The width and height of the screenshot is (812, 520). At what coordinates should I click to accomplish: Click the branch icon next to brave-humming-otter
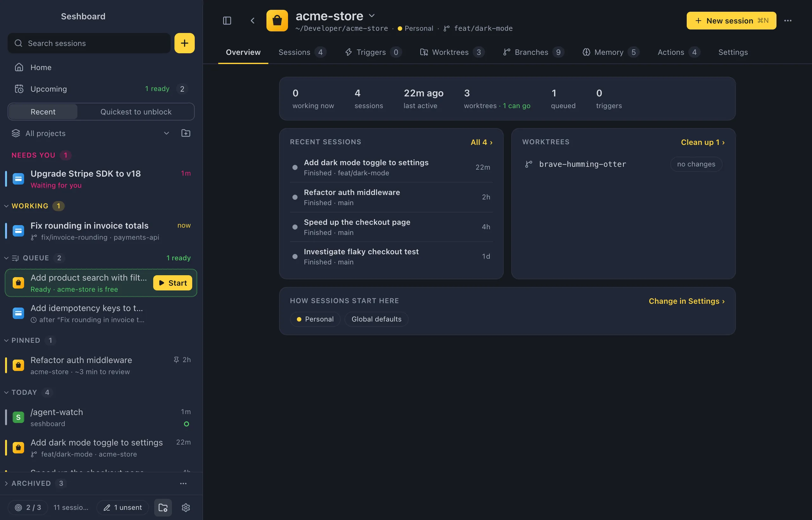point(529,164)
